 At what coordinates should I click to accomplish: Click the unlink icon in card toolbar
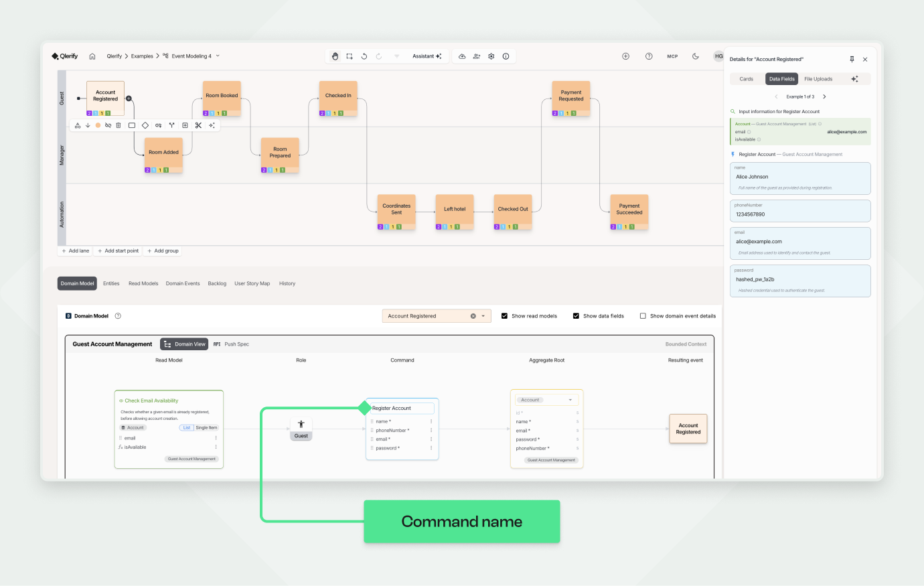point(108,125)
